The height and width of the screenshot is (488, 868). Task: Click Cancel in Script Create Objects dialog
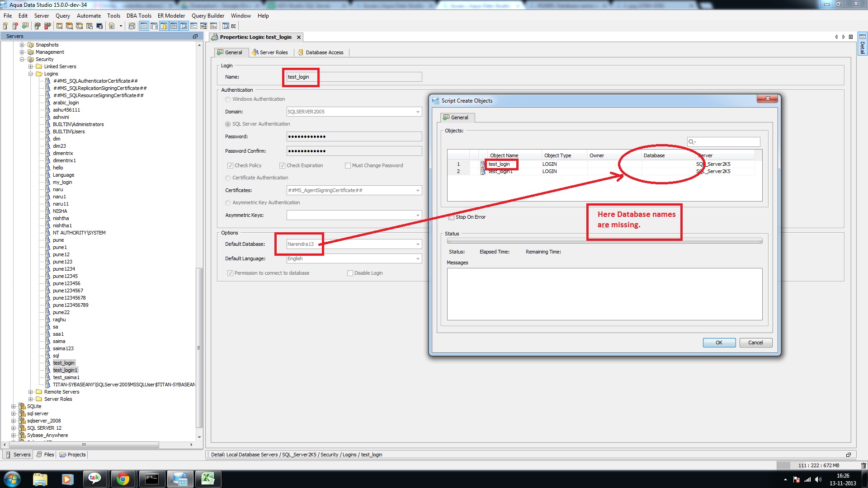tap(755, 343)
